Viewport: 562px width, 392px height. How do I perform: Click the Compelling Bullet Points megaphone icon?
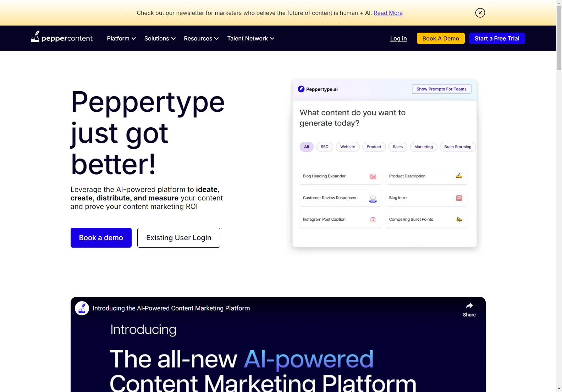click(459, 219)
